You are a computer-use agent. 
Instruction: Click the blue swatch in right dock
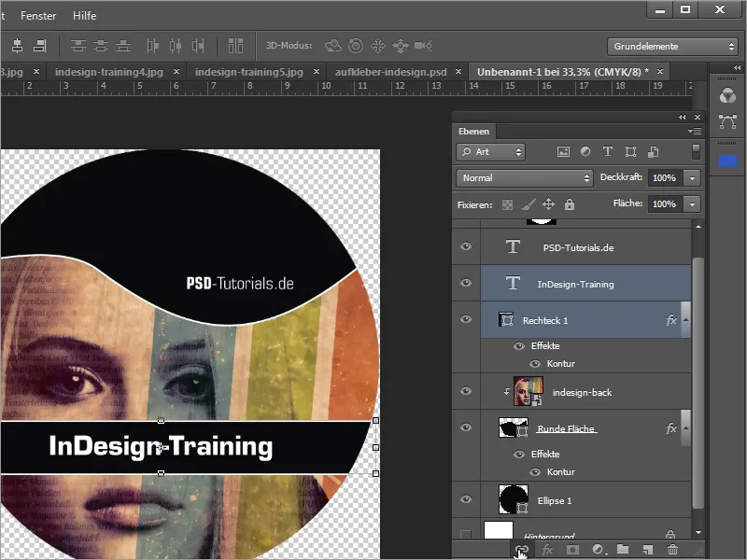[x=727, y=161]
